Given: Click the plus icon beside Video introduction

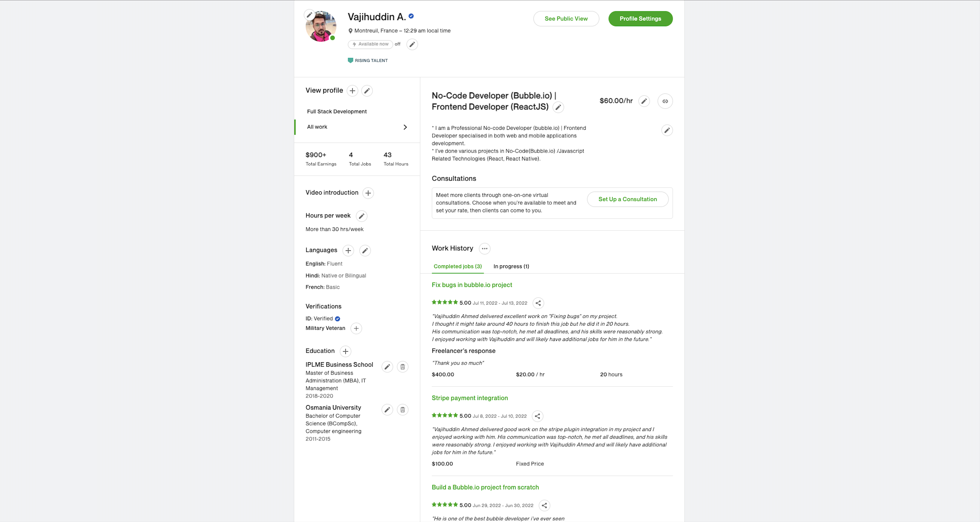Looking at the screenshot, I should pyautogui.click(x=368, y=193).
